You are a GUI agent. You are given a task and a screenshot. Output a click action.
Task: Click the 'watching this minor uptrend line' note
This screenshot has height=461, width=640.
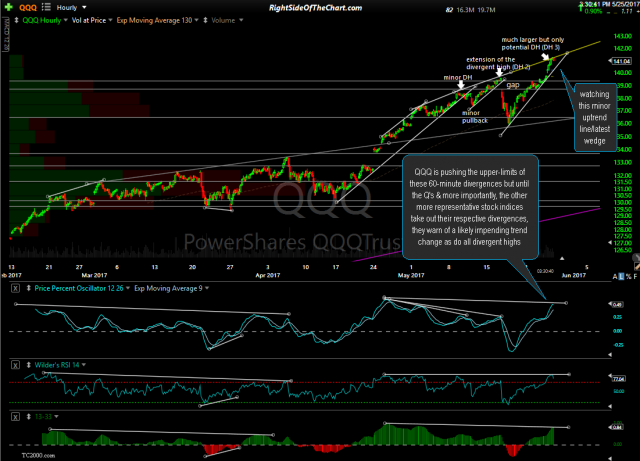(x=594, y=118)
